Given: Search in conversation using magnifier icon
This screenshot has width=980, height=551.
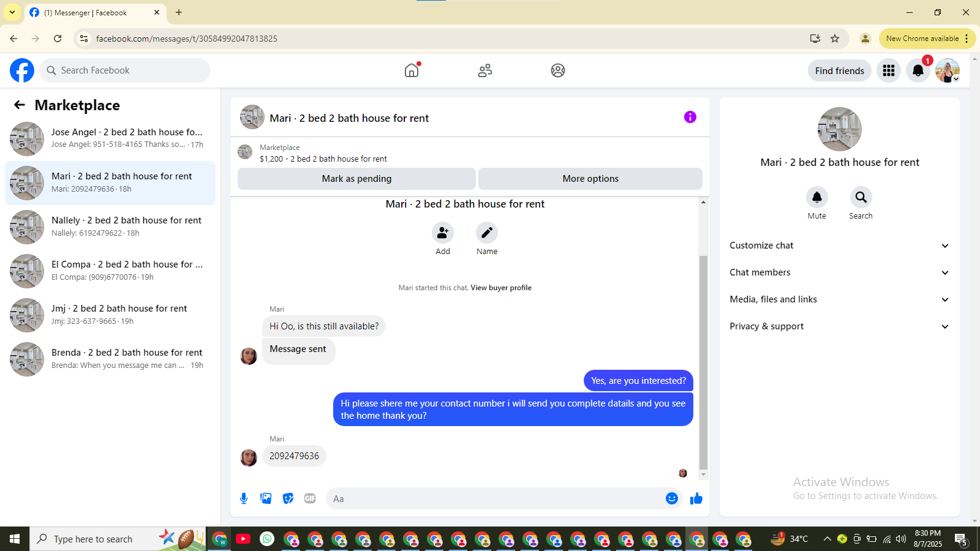Looking at the screenshot, I should [x=861, y=197].
